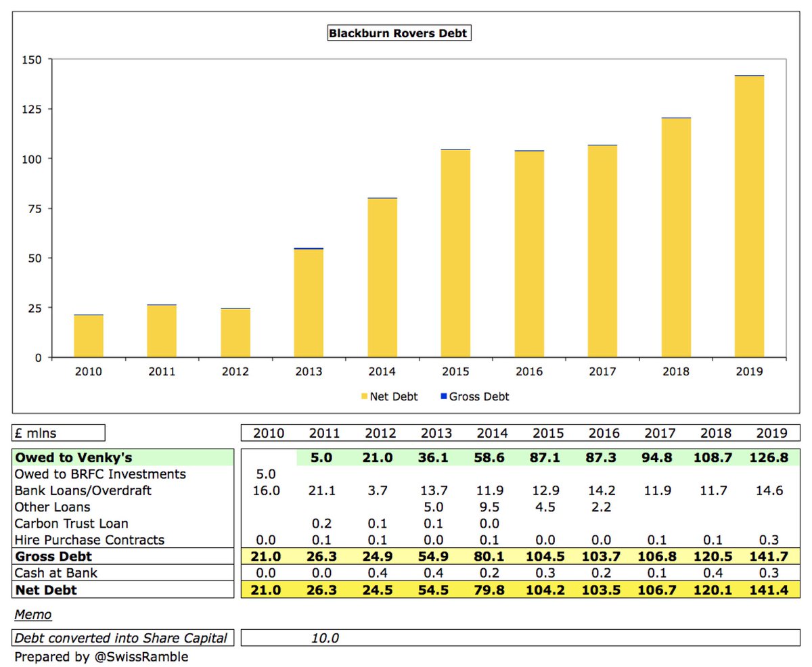Viewport: 812px width, 667px height.
Task: Click the 87.1 Owed to Venky's cell
Action: point(545,458)
